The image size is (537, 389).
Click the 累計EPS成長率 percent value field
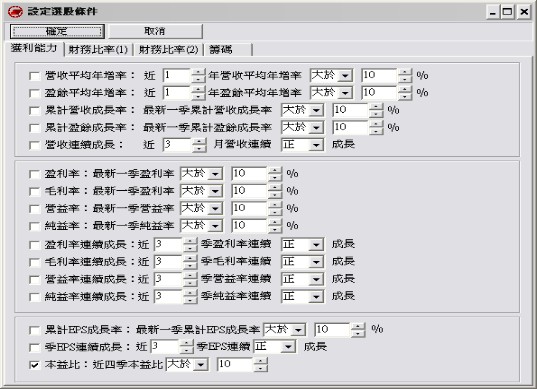click(333, 330)
